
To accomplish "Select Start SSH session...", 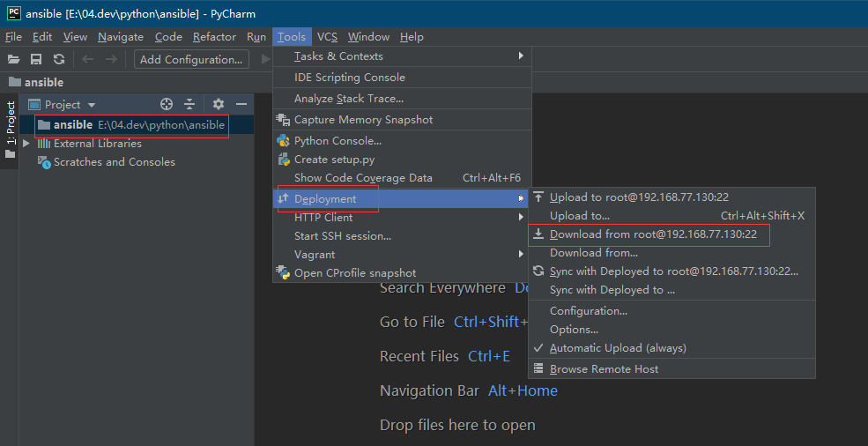I will [x=402, y=236].
